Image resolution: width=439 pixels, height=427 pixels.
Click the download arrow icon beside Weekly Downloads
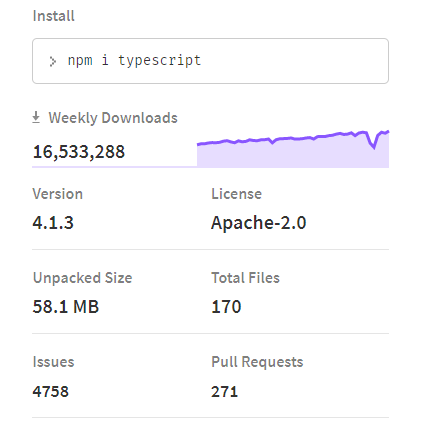(x=36, y=118)
